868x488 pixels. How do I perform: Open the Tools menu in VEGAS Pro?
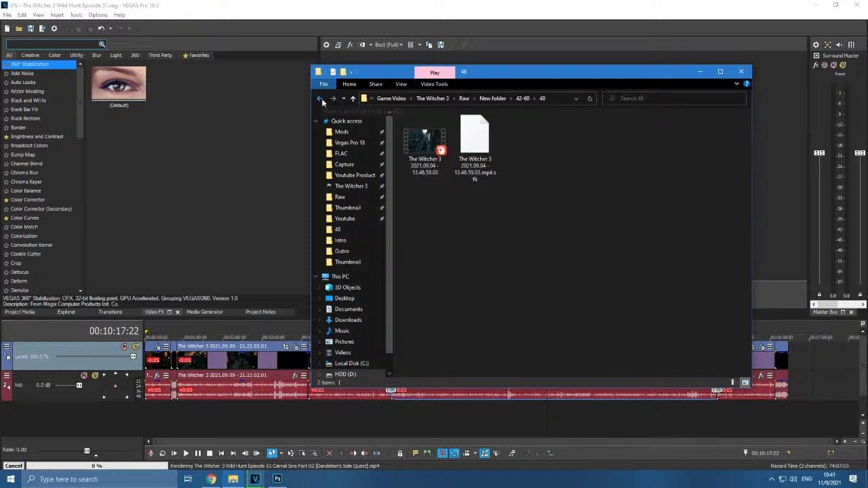point(76,15)
